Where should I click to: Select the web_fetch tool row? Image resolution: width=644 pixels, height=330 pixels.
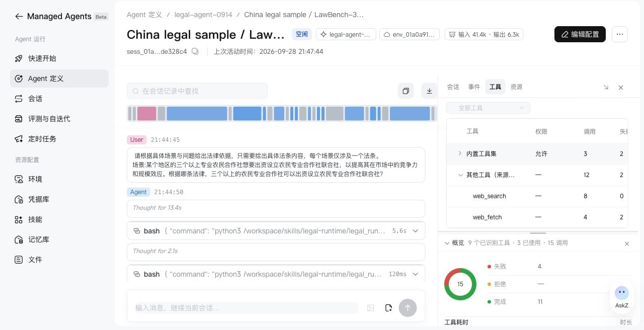[x=537, y=217]
